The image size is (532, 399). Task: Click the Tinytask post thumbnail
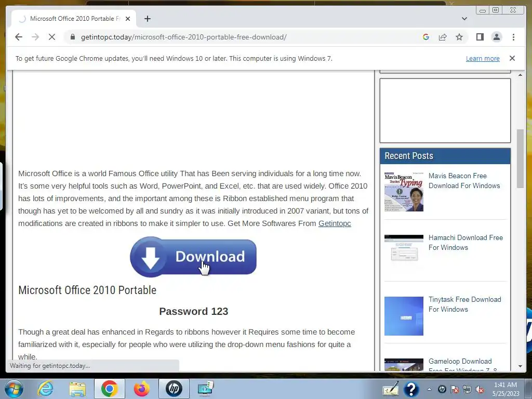(x=404, y=316)
